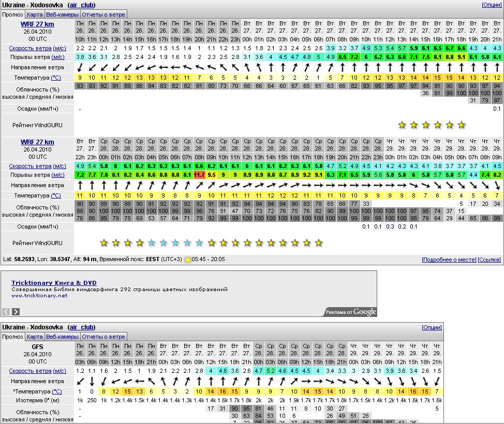Click the air_club link in top header
Image resolution: width=504 pixels, height=424 pixels.
82,5
